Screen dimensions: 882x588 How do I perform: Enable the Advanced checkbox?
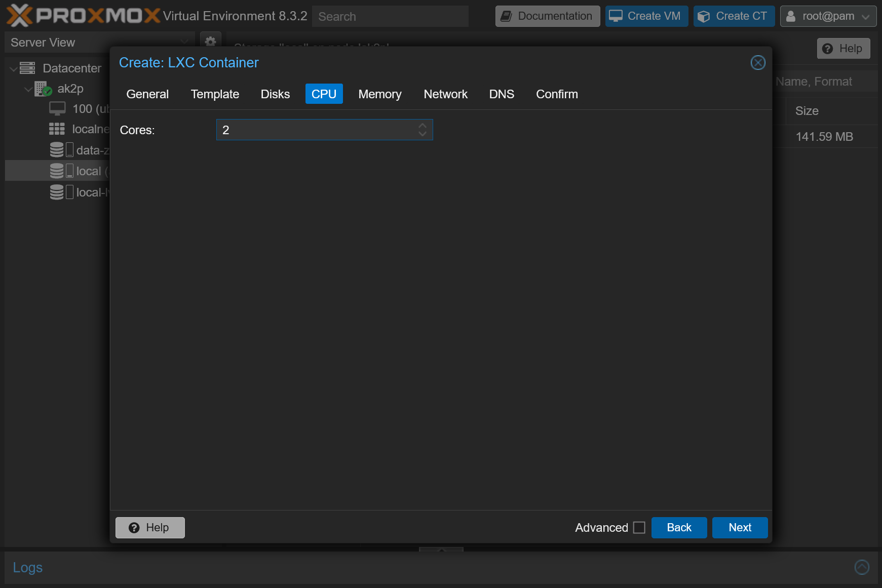[x=639, y=528]
